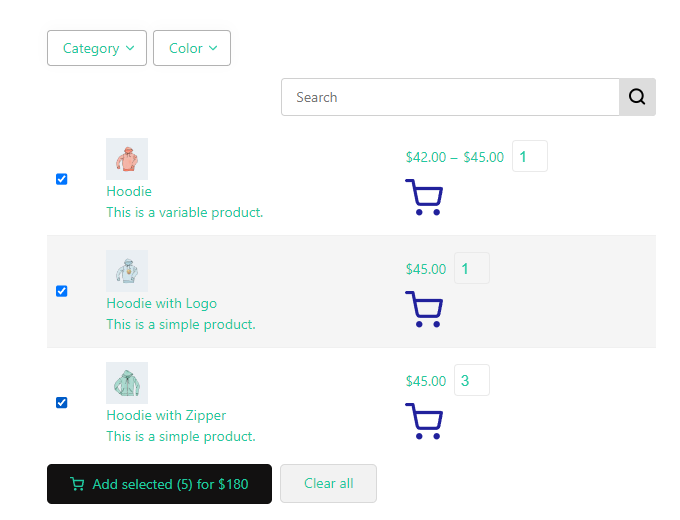The width and height of the screenshot is (680, 520).
Task: Expand the Category filter dropdown
Action: pyautogui.click(x=97, y=48)
